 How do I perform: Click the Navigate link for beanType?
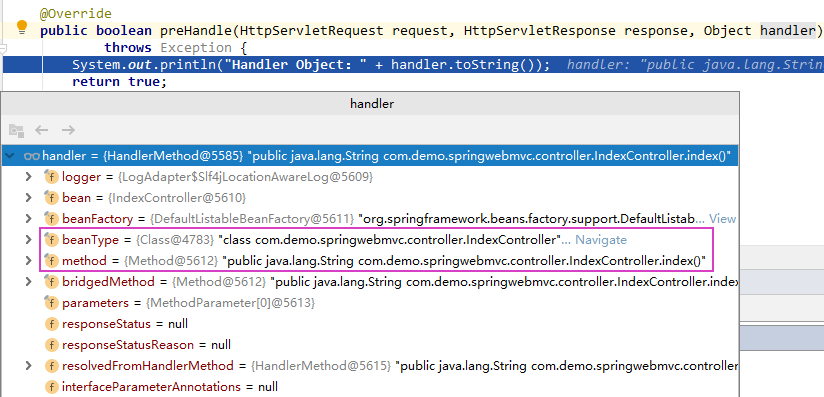click(x=601, y=240)
